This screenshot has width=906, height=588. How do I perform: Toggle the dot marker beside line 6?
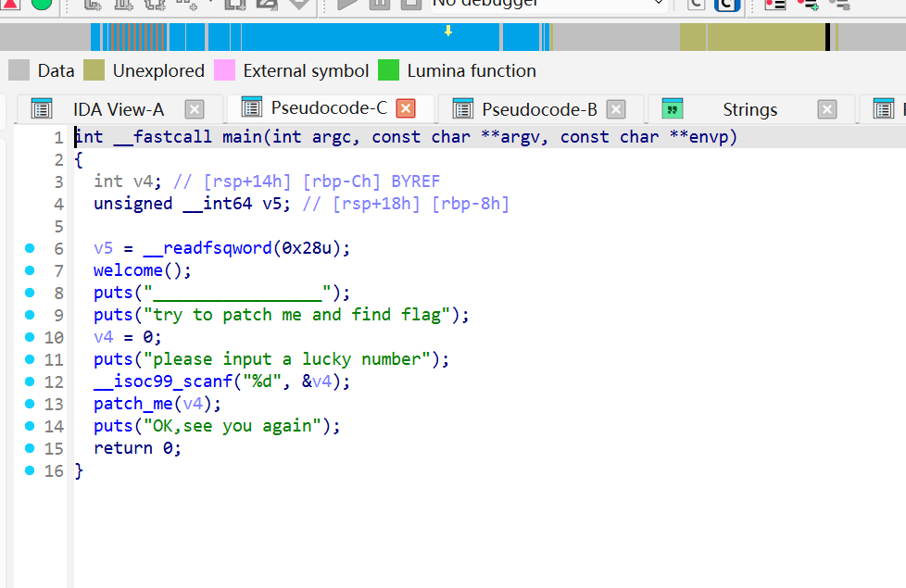point(29,247)
